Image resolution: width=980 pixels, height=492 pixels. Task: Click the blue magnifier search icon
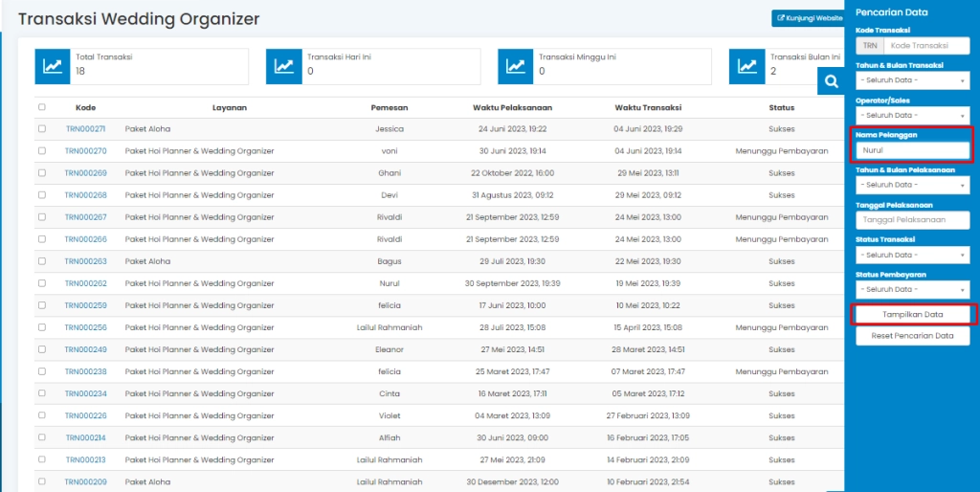tap(831, 82)
